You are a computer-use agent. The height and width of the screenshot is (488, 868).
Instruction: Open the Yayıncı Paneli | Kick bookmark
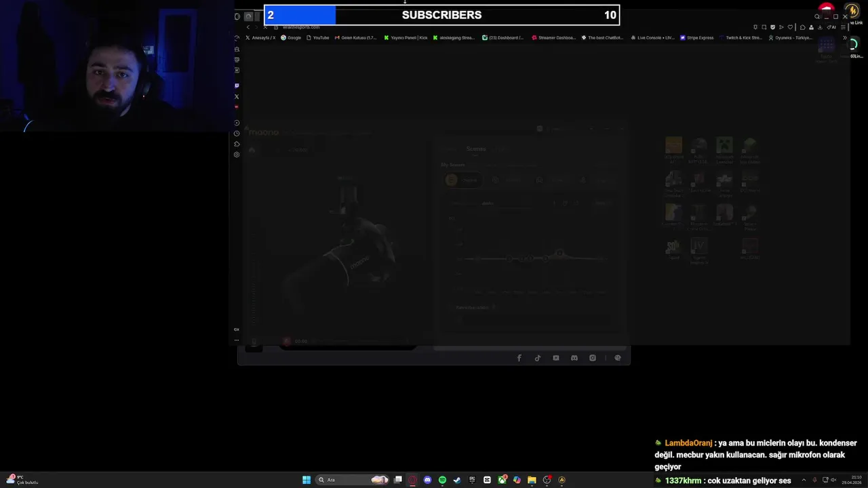[406, 38]
